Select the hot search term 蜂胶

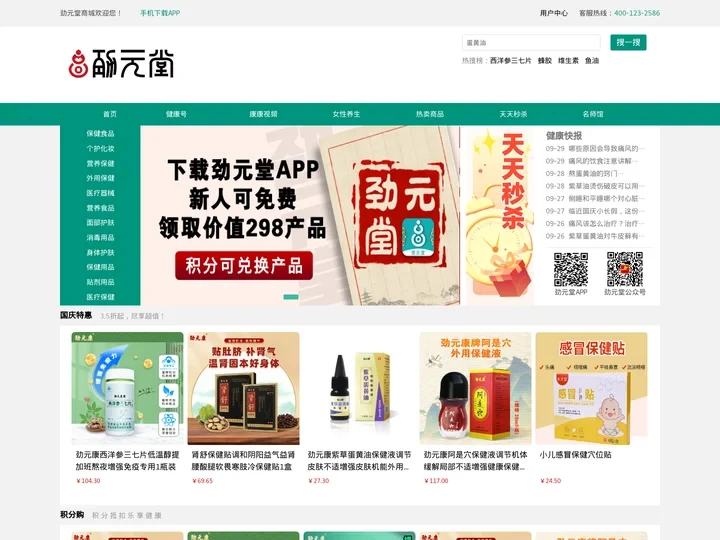pyautogui.click(x=545, y=60)
